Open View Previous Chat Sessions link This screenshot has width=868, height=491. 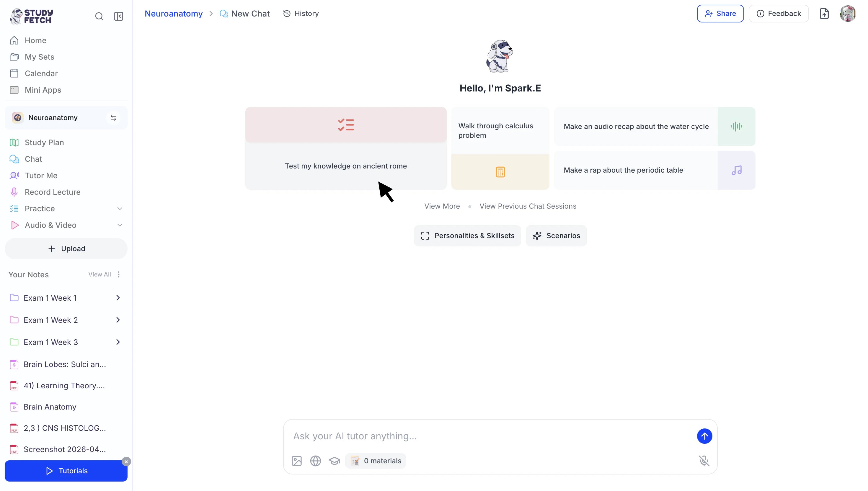coord(528,206)
